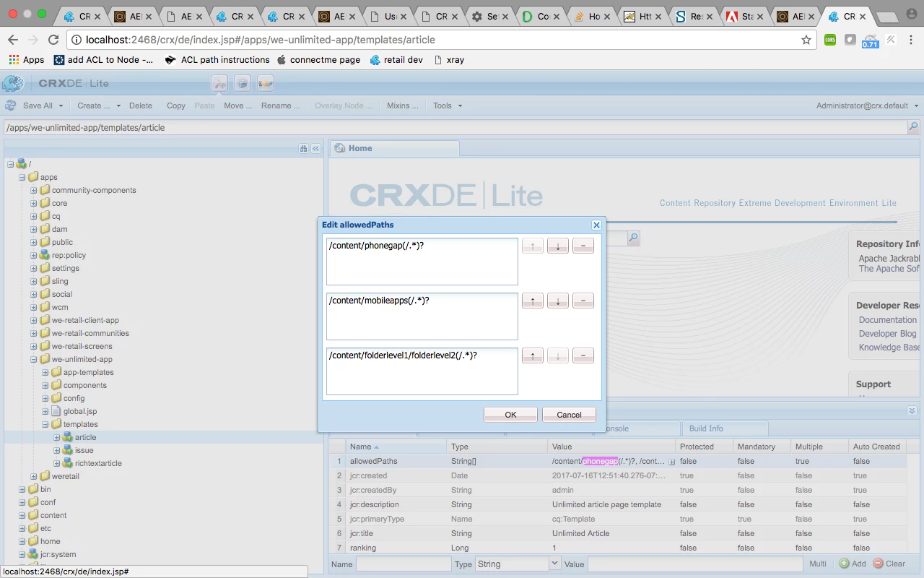Viewport: 924px width, 578px height.
Task: Select the richtextarticle template node
Action: [x=98, y=463]
